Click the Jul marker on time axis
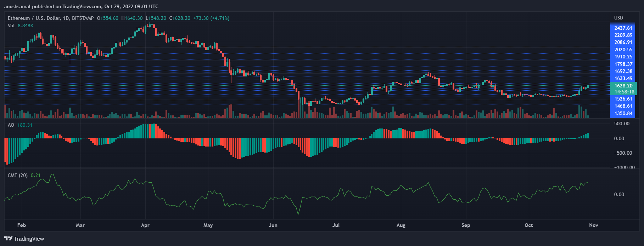 click(336, 225)
